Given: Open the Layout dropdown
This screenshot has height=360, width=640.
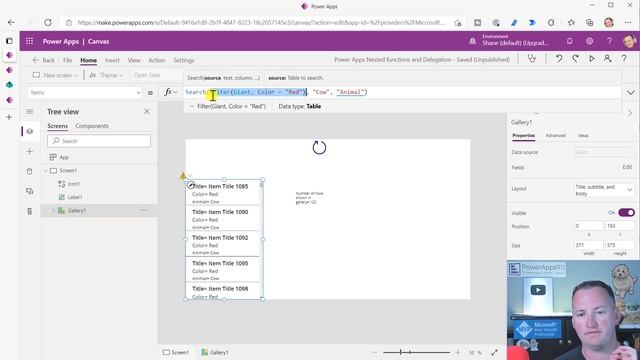Looking at the screenshot, I should point(604,190).
